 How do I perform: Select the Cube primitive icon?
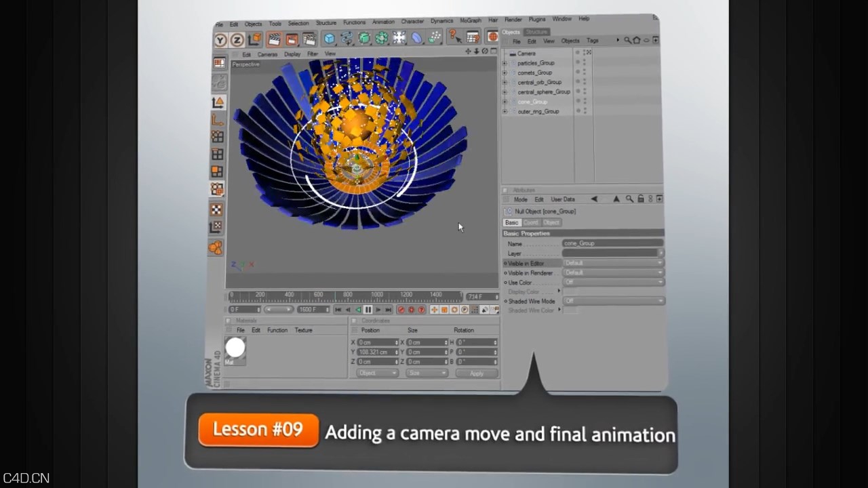click(329, 39)
